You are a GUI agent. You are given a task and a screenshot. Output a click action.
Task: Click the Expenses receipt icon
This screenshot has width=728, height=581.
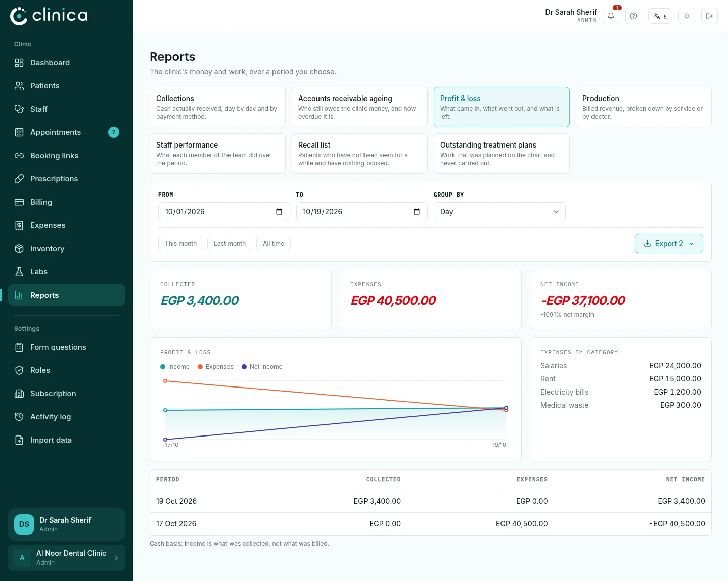pyautogui.click(x=19, y=225)
